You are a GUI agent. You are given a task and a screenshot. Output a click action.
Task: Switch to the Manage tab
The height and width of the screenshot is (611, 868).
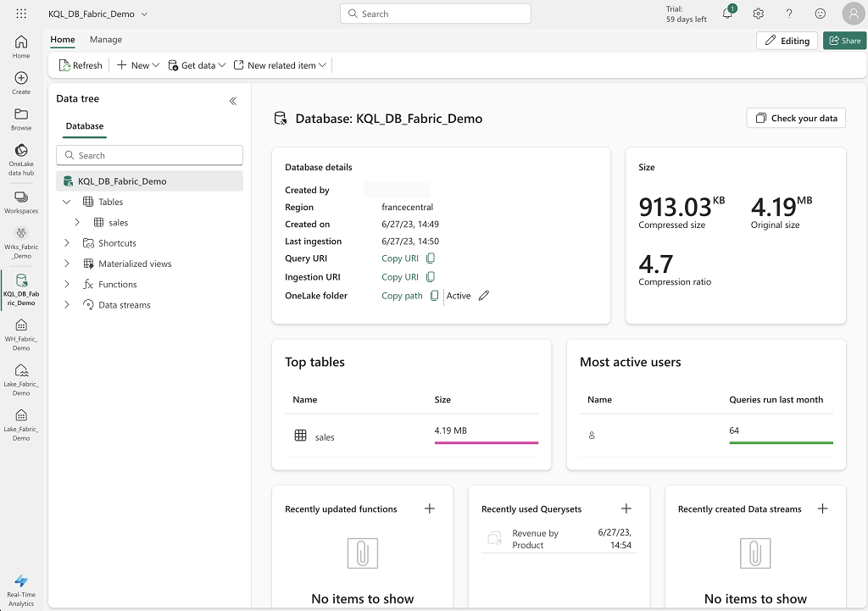106,39
